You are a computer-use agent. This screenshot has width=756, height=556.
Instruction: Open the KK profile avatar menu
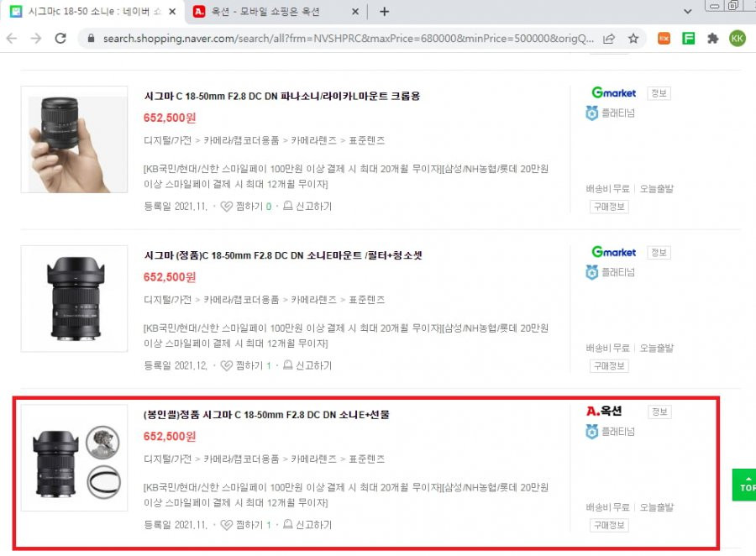coord(738,38)
